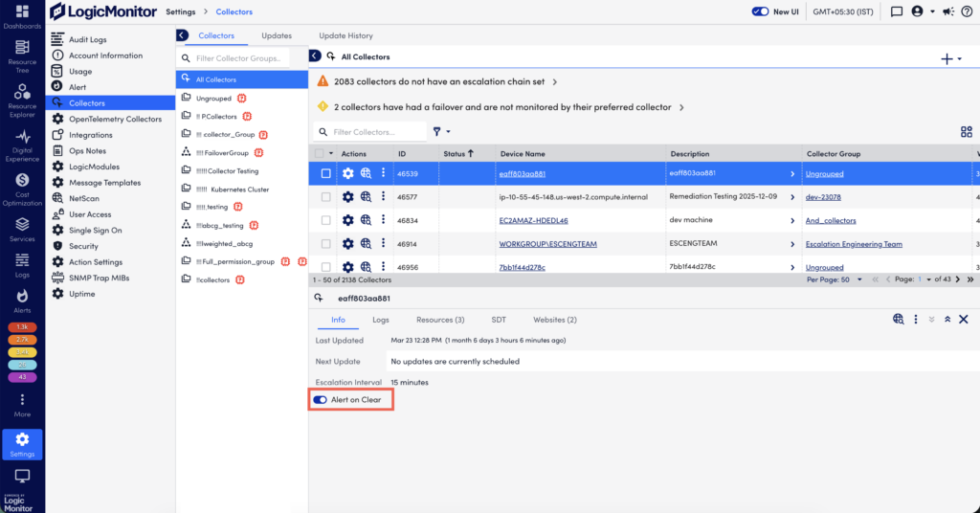
Task: Switch to the Updates tab
Action: coord(277,35)
